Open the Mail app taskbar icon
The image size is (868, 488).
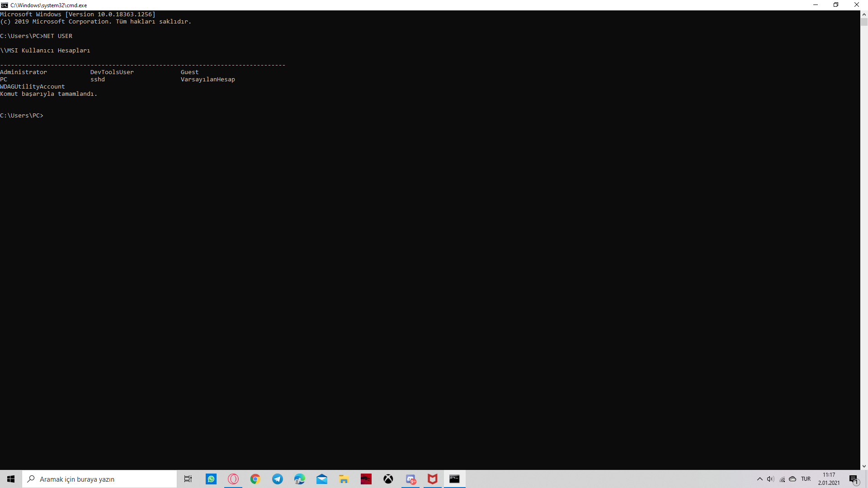[x=322, y=479]
